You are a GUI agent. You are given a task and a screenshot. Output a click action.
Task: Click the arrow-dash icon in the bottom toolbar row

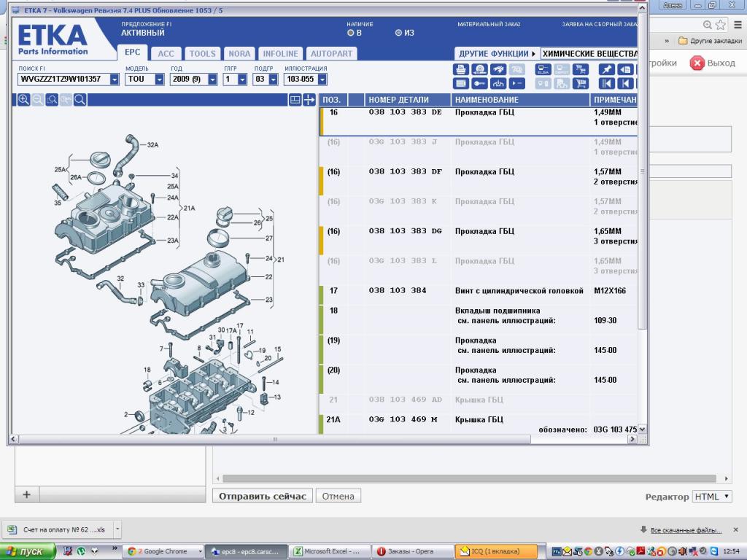516,84
